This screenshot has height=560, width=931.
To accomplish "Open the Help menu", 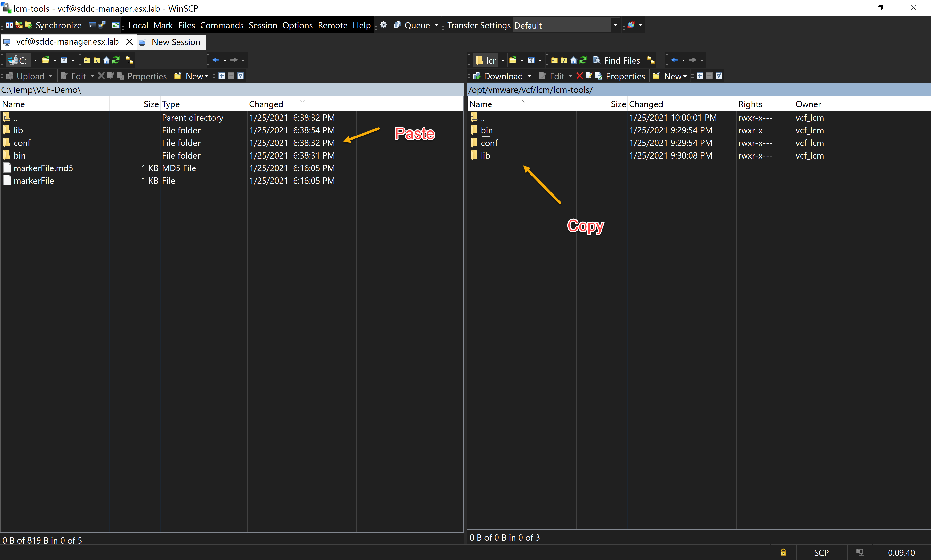I will [361, 25].
